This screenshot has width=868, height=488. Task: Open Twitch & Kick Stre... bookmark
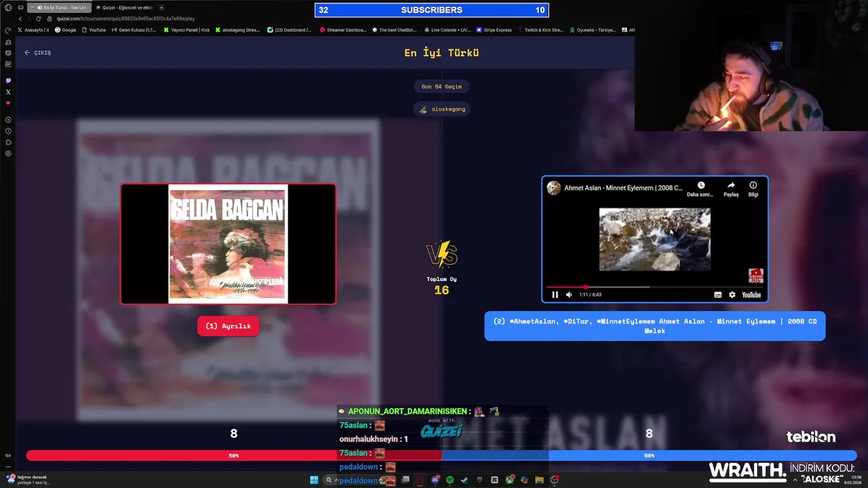[540, 30]
